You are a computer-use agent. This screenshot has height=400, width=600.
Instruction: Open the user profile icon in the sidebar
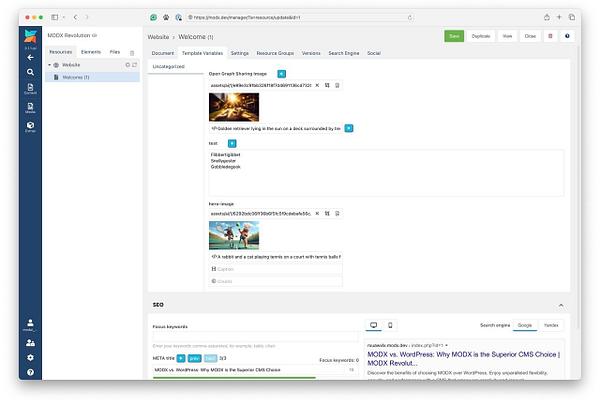click(x=30, y=325)
